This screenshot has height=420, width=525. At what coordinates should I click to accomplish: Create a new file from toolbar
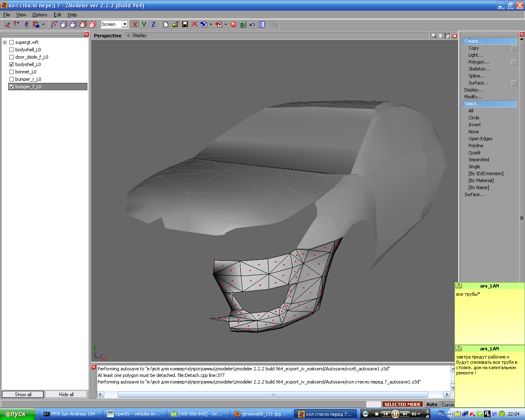(166, 25)
